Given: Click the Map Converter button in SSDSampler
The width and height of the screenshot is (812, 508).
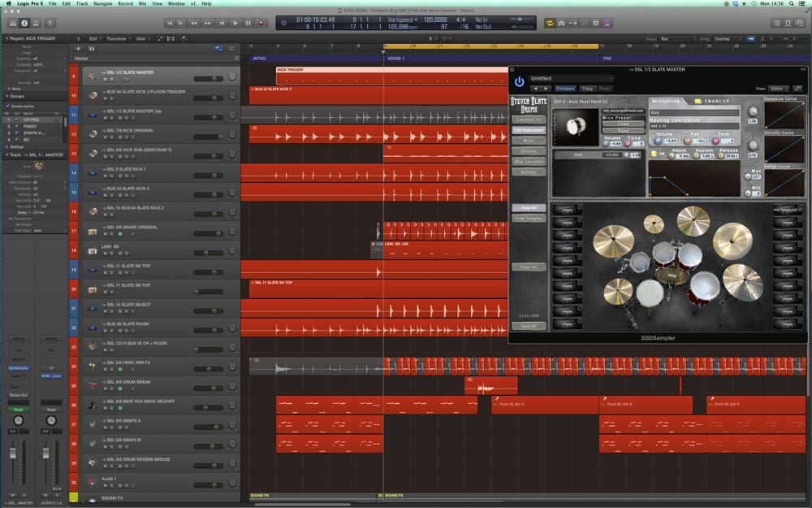Looking at the screenshot, I should click(529, 161).
